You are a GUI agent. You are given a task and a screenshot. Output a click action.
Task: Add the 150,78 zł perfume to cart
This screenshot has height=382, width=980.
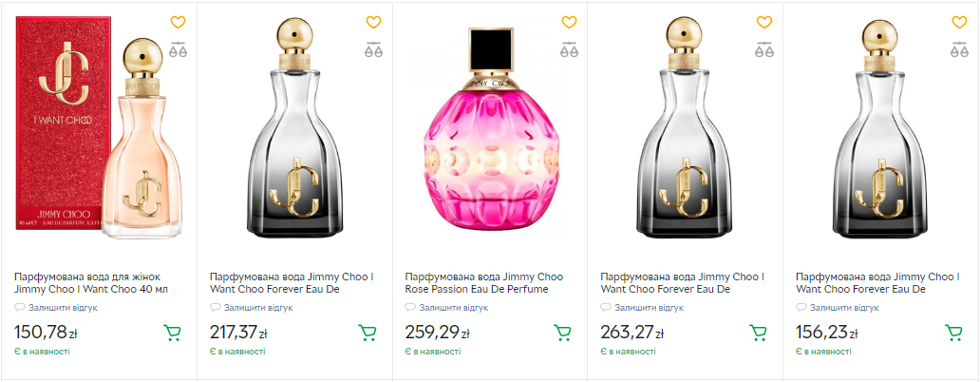173,333
